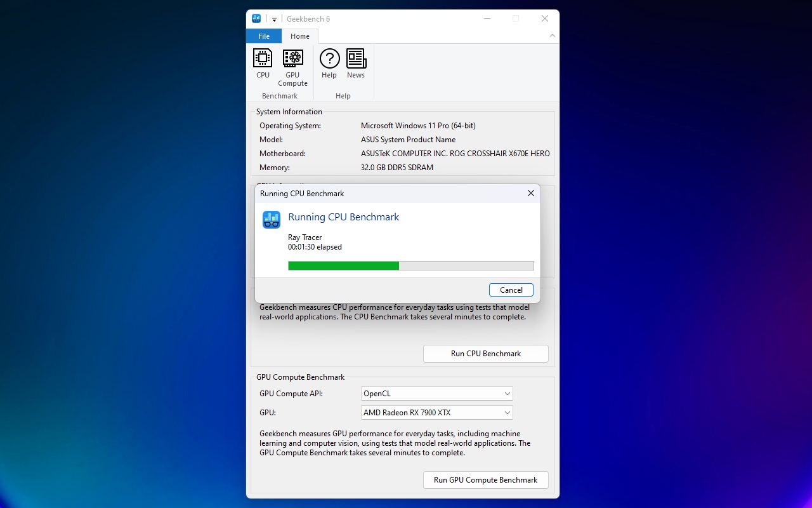Click the Run GPU Compute Benchmark button
Image resolution: width=812 pixels, height=508 pixels.
pos(486,480)
